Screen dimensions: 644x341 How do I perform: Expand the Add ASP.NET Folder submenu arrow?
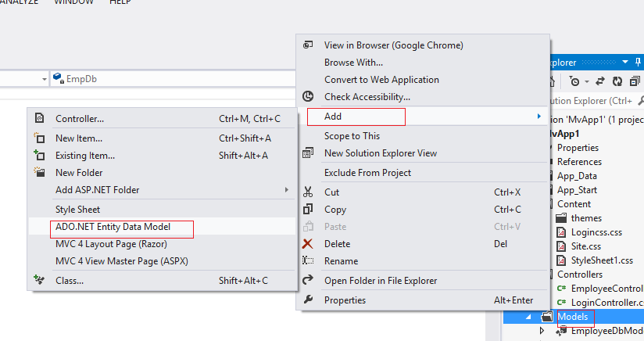(287, 190)
